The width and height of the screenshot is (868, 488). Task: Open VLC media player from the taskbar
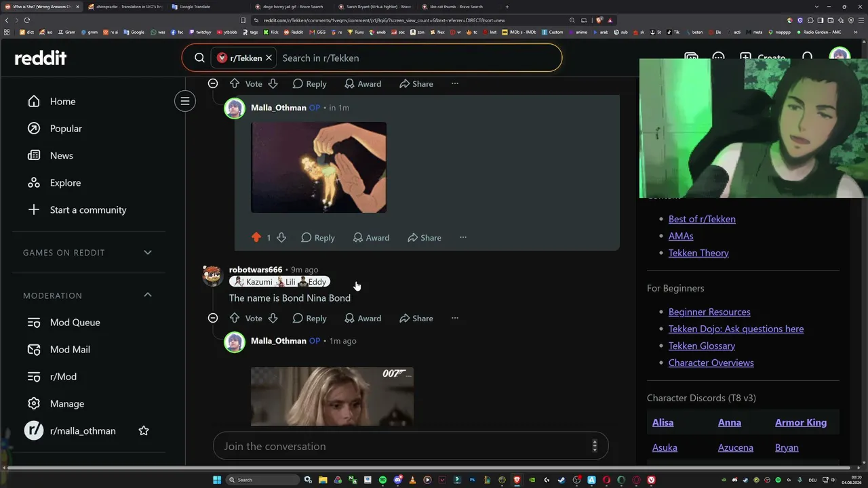coord(412,480)
